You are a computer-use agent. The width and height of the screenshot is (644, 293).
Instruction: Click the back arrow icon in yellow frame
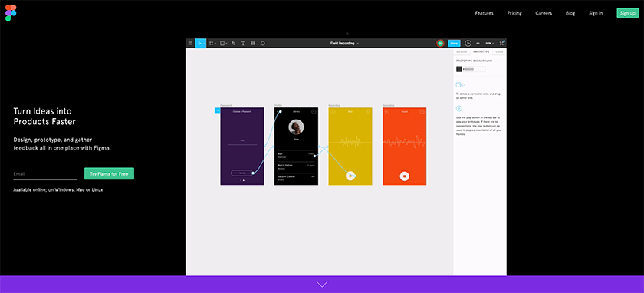[x=333, y=112]
